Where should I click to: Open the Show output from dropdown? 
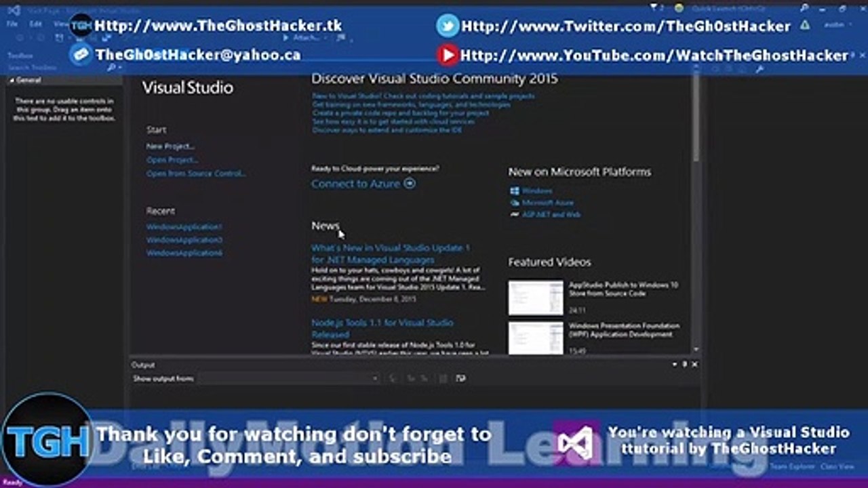pos(289,379)
